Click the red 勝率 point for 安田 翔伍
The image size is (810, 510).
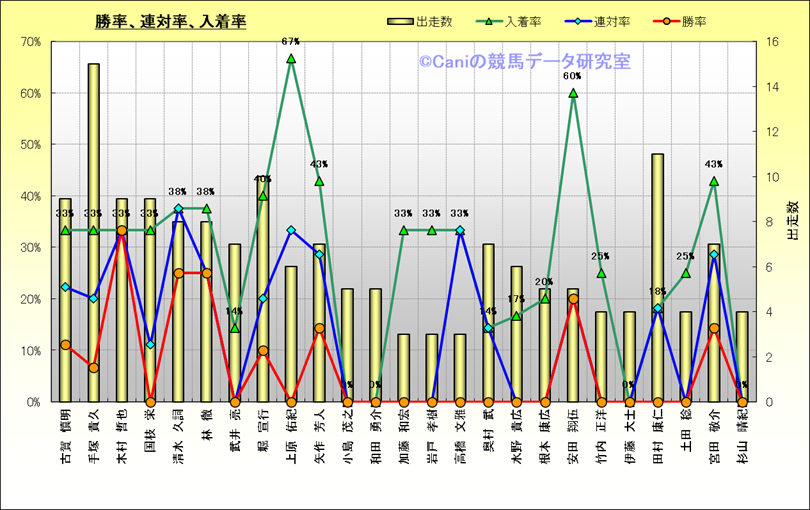573,299
